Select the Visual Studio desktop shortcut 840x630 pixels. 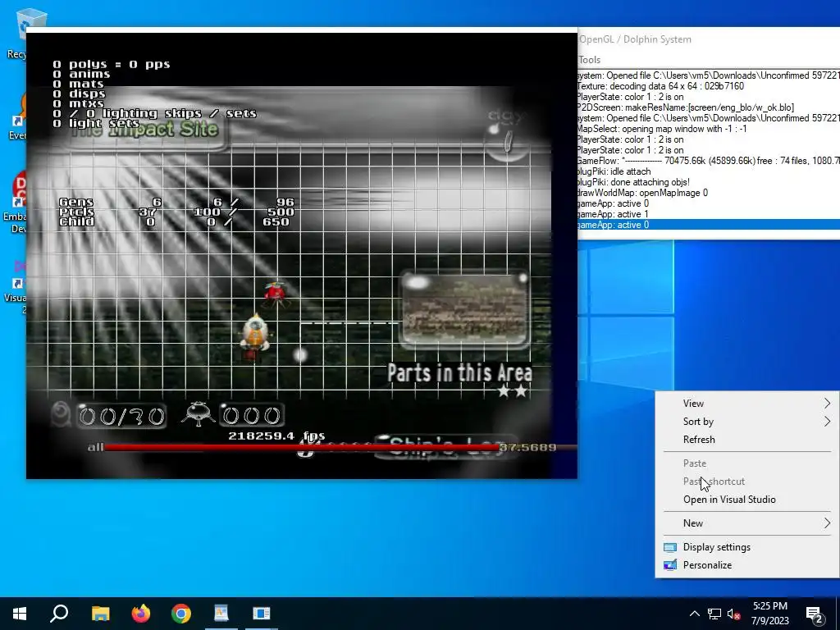16,287
